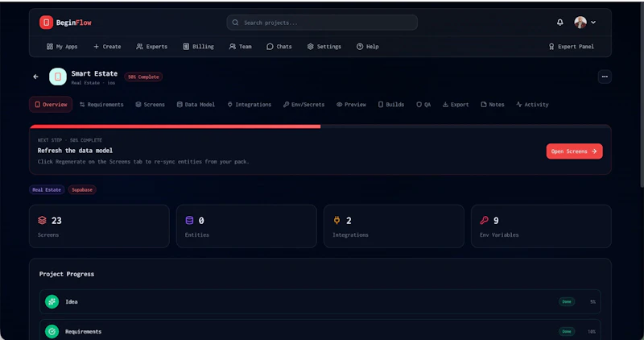
Task: Open Billing in the navigation
Action: click(198, 47)
